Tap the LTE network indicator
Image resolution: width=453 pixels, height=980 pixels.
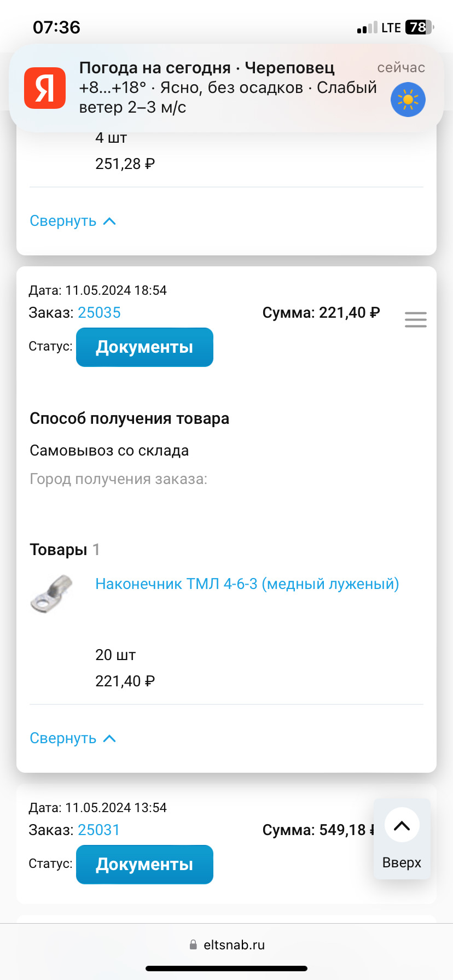click(x=392, y=27)
